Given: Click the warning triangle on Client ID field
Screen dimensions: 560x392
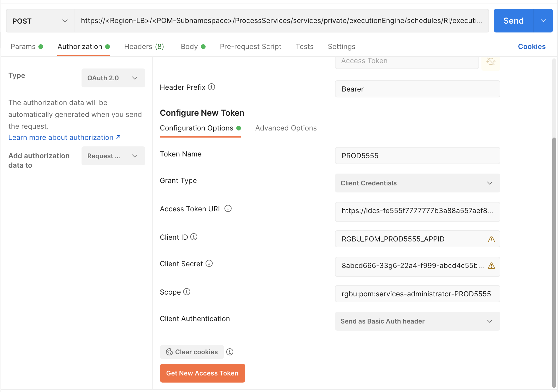Looking at the screenshot, I should point(491,239).
